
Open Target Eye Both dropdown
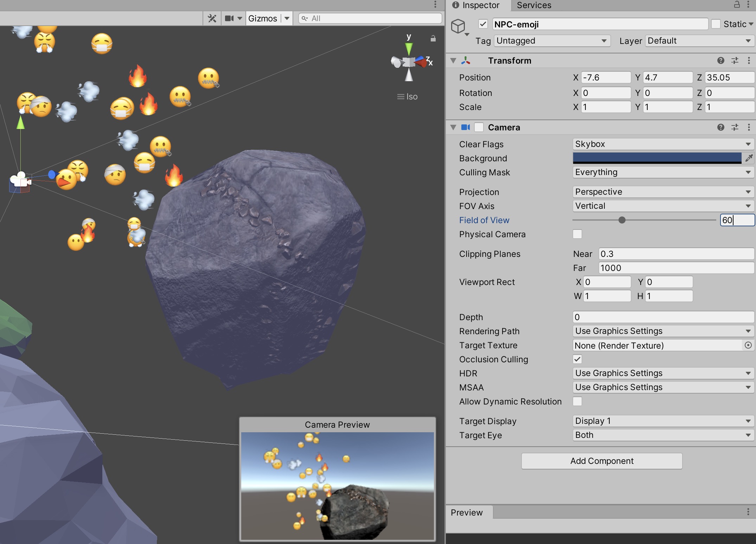663,435
